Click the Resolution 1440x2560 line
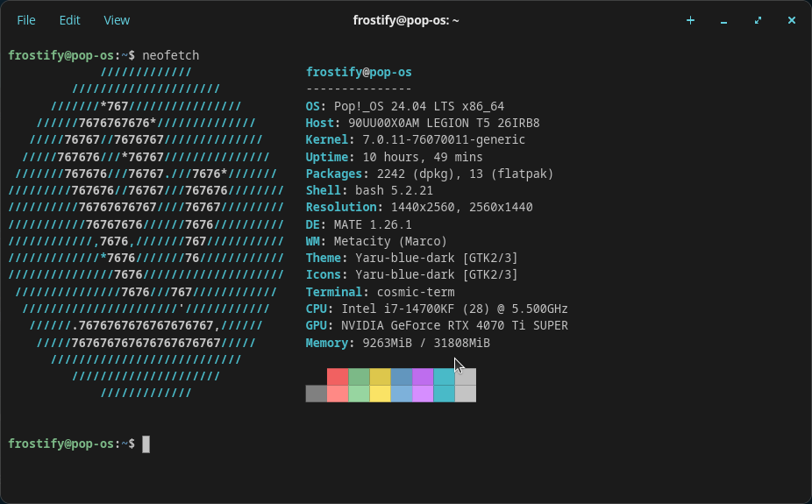Image resolution: width=812 pixels, height=504 pixels. click(x=419, y=208)
